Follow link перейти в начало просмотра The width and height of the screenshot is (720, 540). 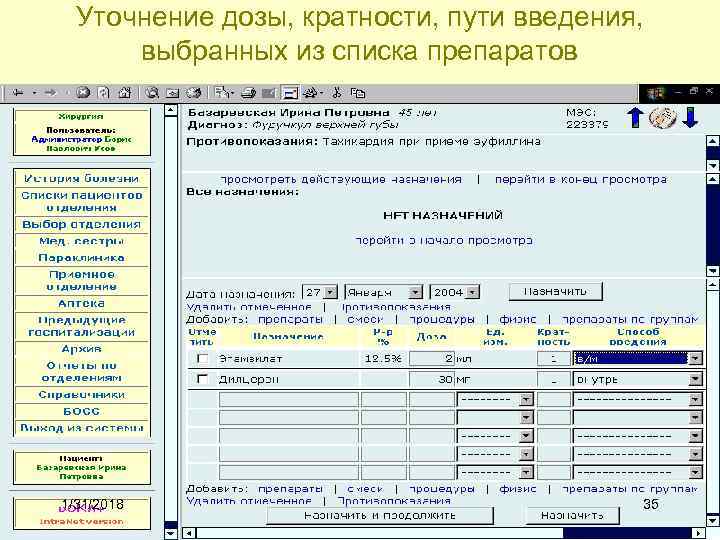[x=444, y=240]
